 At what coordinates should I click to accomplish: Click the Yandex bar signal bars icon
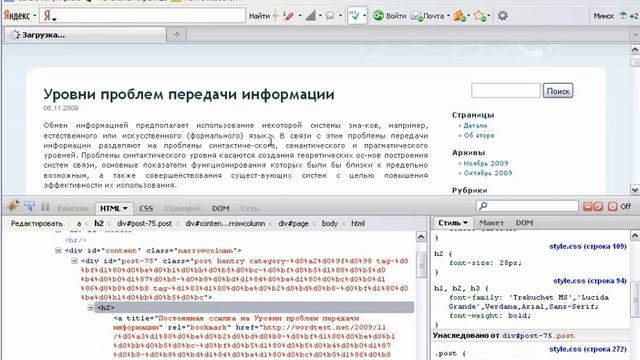pos(311,16)
